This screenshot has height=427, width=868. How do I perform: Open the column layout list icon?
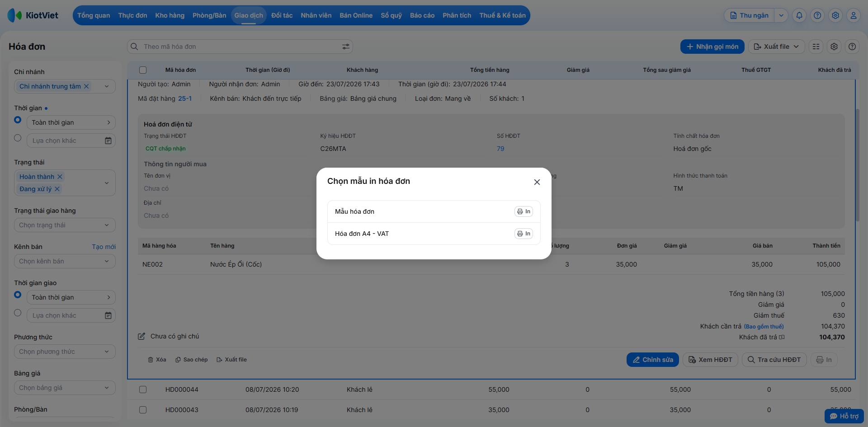[816, 47]
